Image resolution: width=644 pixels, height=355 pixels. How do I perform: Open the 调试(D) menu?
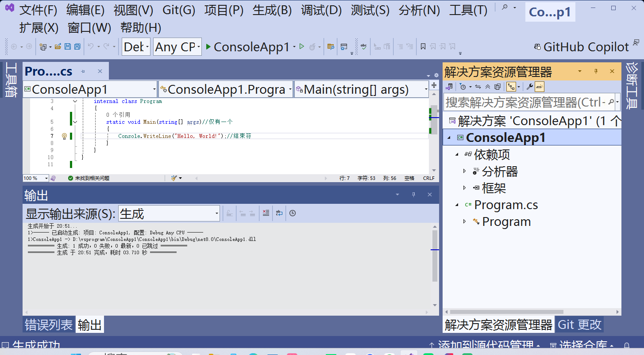tap(321, 10)
